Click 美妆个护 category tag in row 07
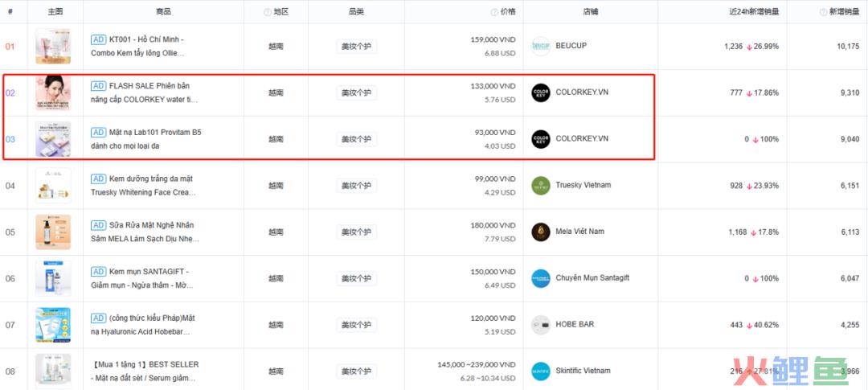This screenshot has height=390, width=868. [x=357, y=325]
